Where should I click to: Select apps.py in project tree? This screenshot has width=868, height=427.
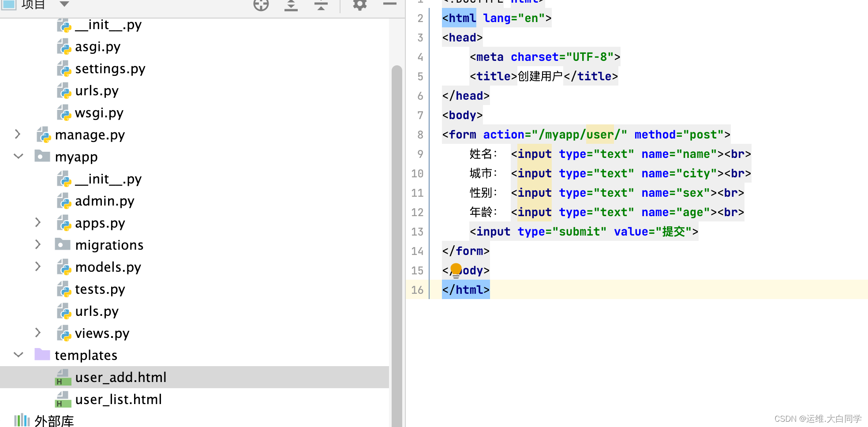point(100,223)
